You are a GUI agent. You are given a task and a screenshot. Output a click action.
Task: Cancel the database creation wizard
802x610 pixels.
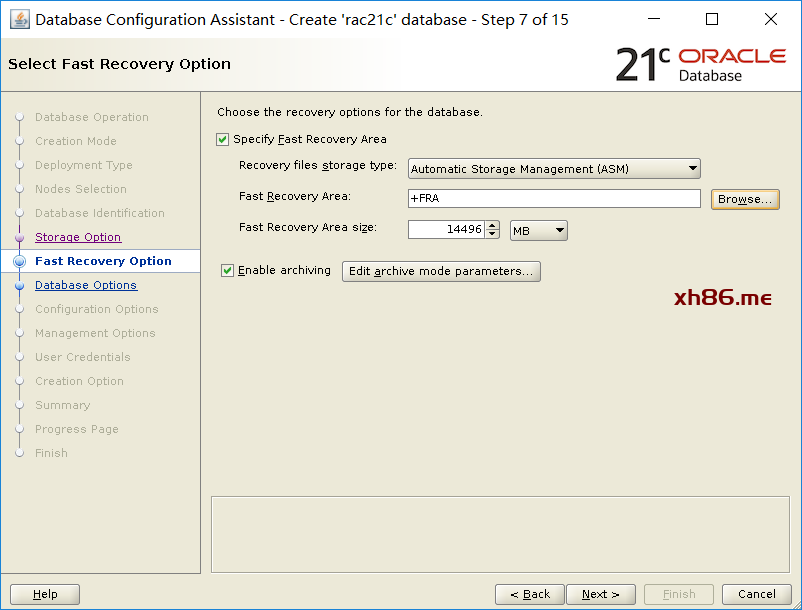click(756, 594)
